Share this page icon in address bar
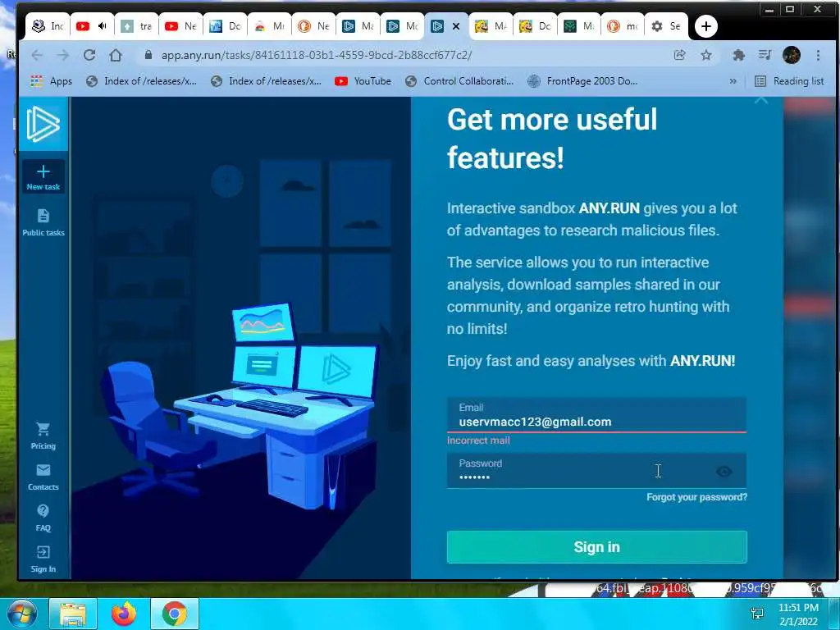 pos(680,55)
